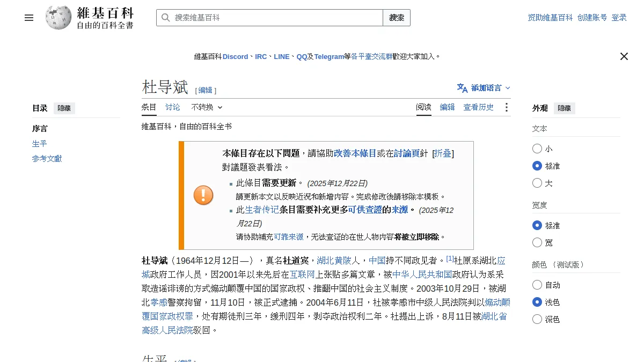Screen dimensions: 644x362
Task: Open the 孝感 link
Action: click(x=159, y=302)
